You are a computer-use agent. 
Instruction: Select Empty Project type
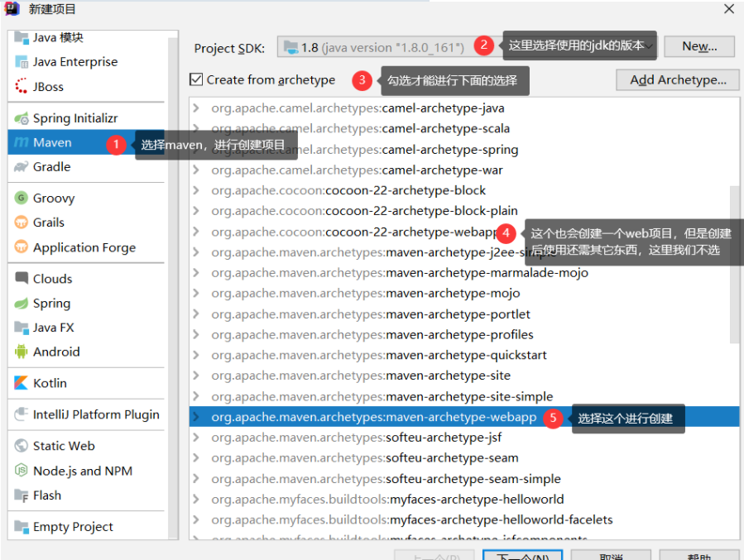(x=86, y=526)
